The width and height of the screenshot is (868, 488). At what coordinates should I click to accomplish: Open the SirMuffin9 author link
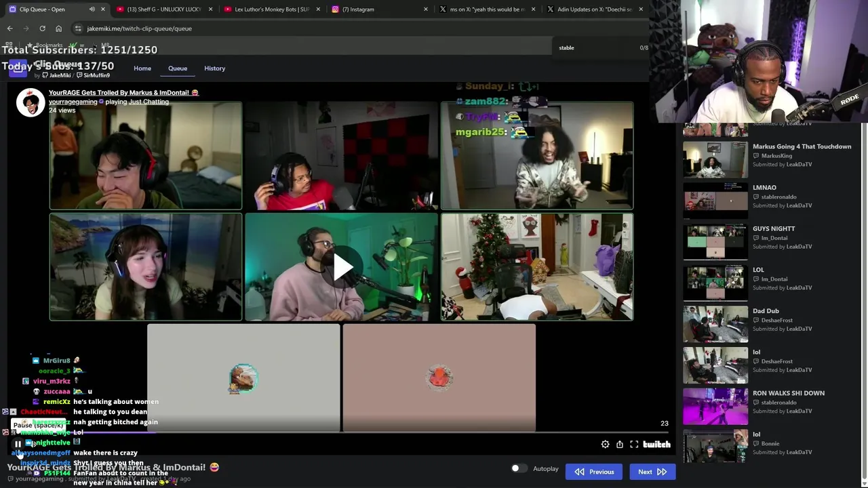(94, 75)
